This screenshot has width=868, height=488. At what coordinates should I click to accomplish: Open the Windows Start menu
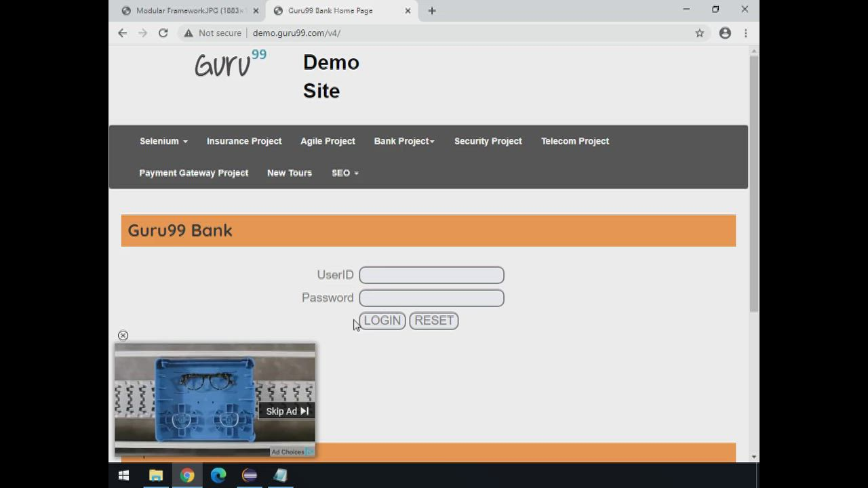(123, 475)
